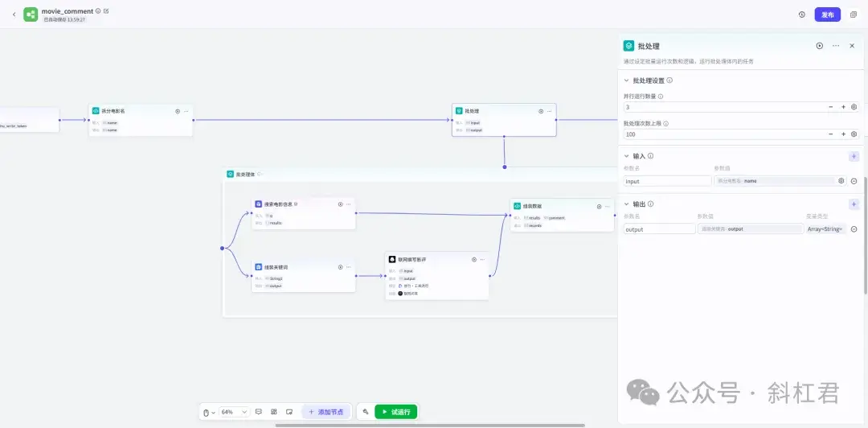
Task: Open 拆分电影名 name parameter value selector
Action: [775, 181]
